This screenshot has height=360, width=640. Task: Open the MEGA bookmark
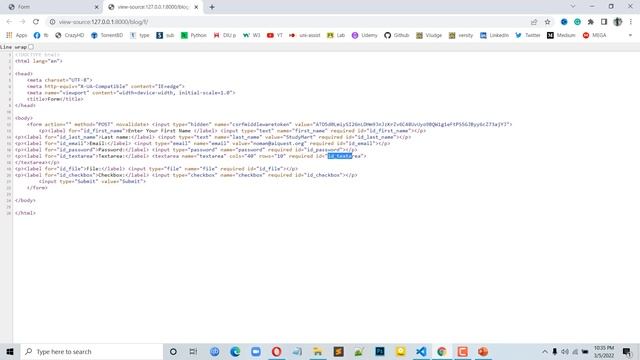[x=595, y=36]
